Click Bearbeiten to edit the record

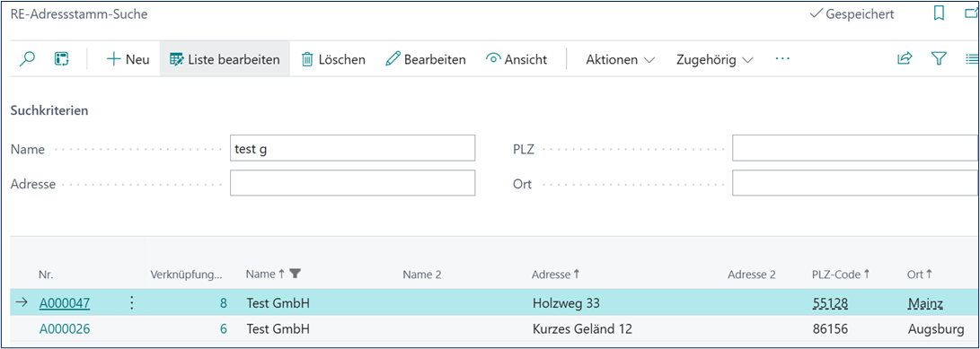pyautogui.click(x=426, y=59)
